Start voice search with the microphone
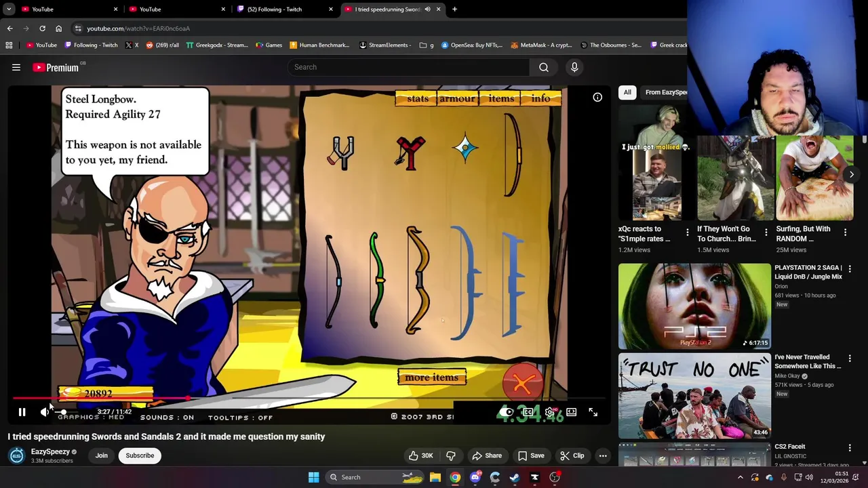This screenshot has height=488, width=868. [574, 67]
